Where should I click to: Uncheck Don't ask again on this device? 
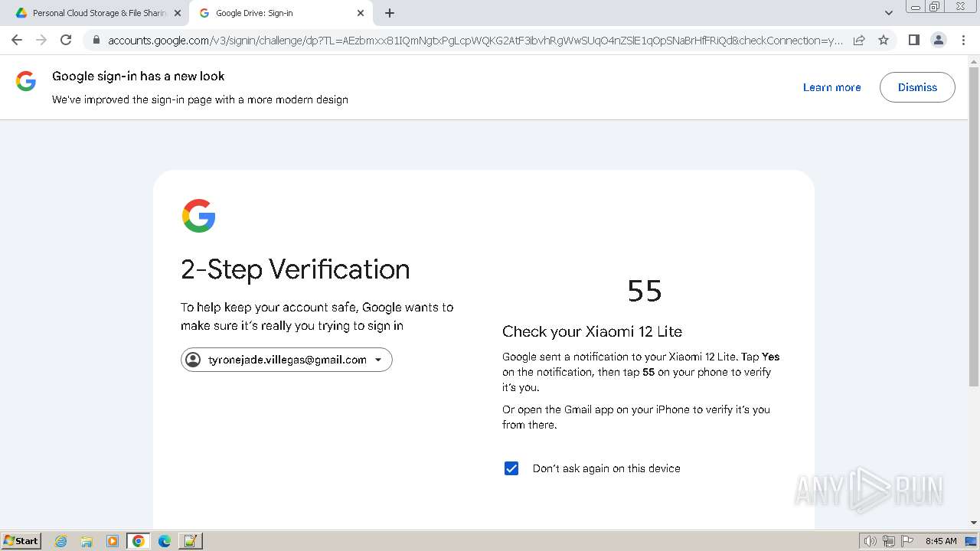[x=511, y=468]
